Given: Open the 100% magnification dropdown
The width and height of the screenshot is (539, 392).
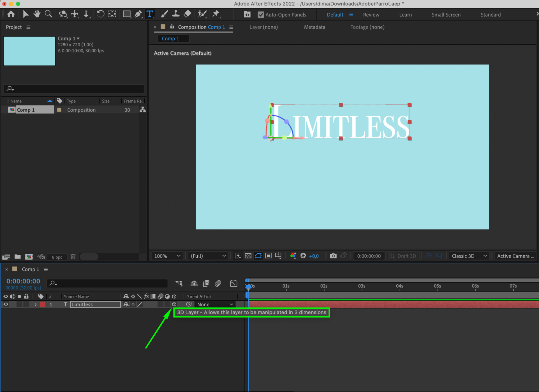Looking at the screenshot, I should pos(167,256).
